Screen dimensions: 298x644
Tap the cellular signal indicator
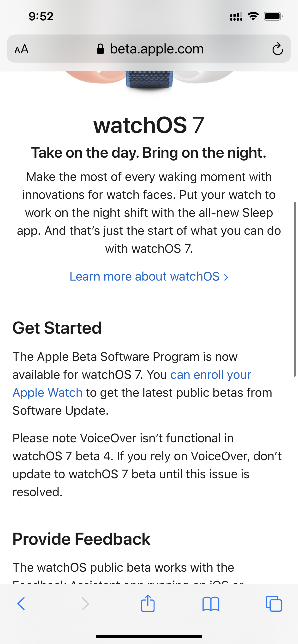tap(236, 16)
